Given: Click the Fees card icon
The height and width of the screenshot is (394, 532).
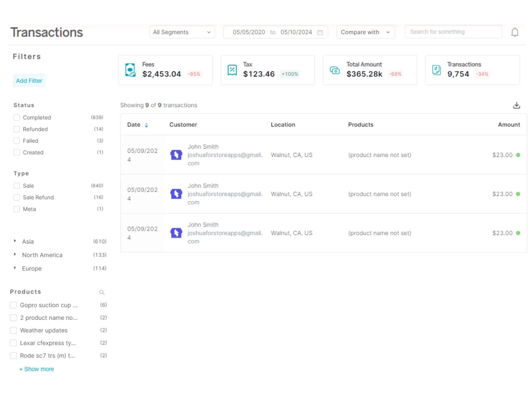Looking at the screenshot, I should [130, 70].
